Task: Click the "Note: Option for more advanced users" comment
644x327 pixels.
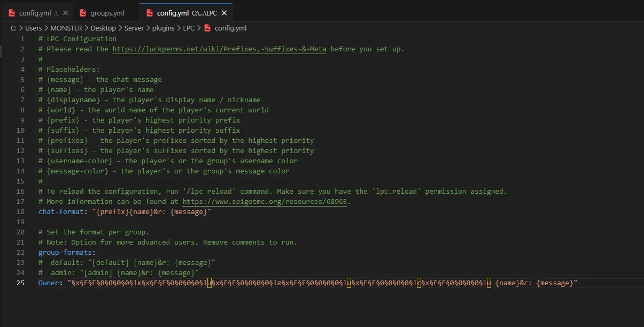Action: click(x=168, y=242)
